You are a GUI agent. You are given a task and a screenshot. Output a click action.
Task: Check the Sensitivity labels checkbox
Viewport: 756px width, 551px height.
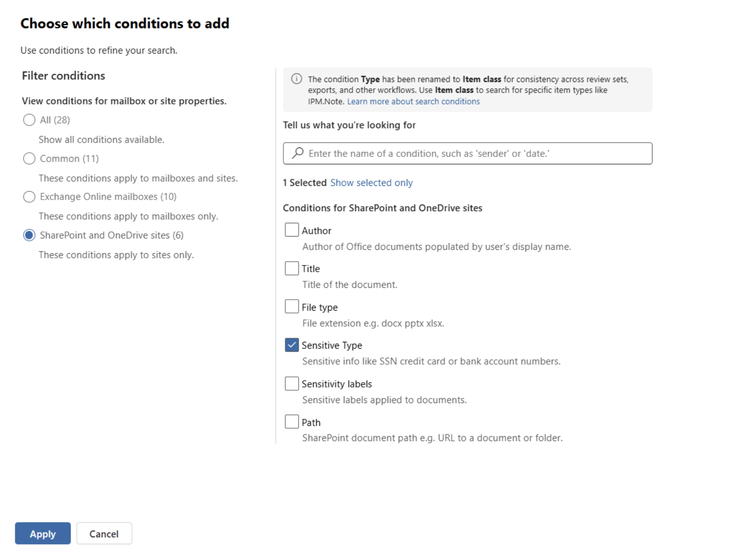[x=292, y=384]
